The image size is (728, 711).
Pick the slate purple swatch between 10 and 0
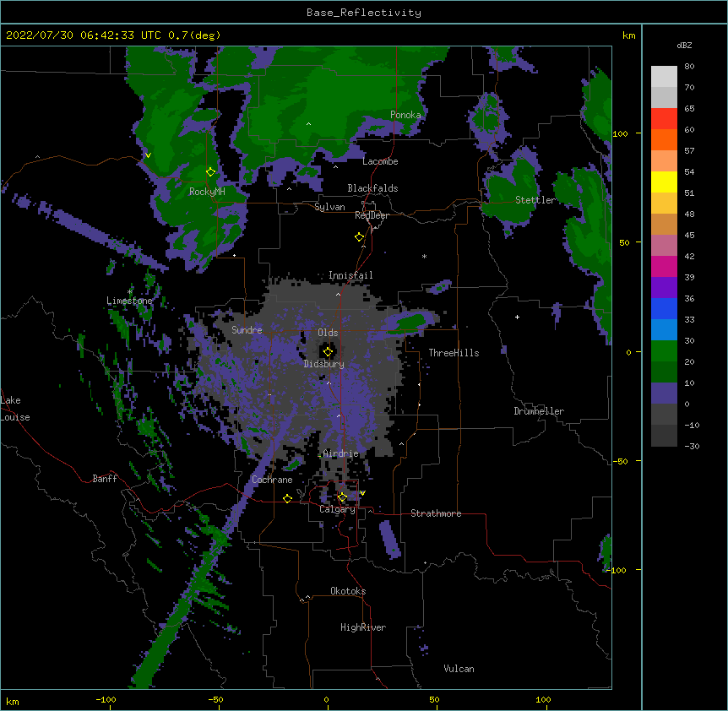[664, 393]
